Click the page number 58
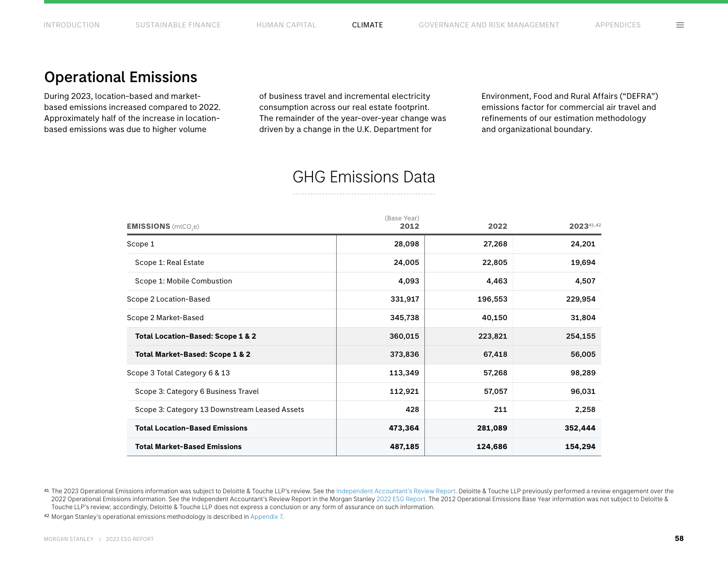 [679, 539]
